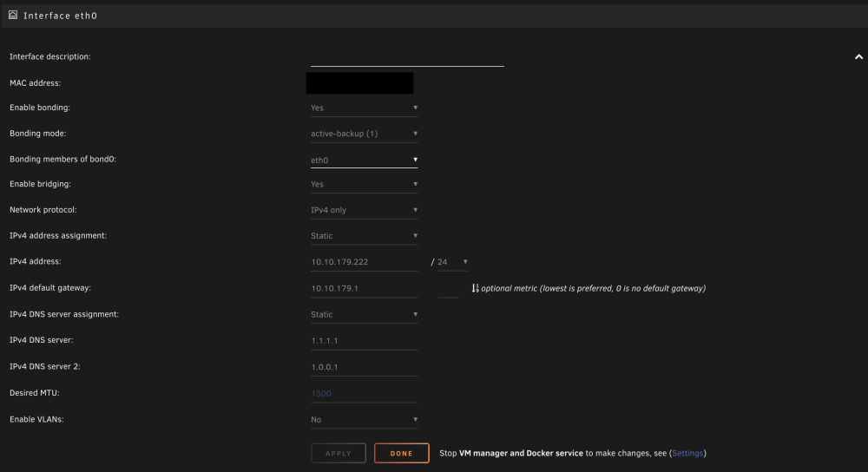
Task: Open the Enable bridging dropdown
Action: coord(364,184)
